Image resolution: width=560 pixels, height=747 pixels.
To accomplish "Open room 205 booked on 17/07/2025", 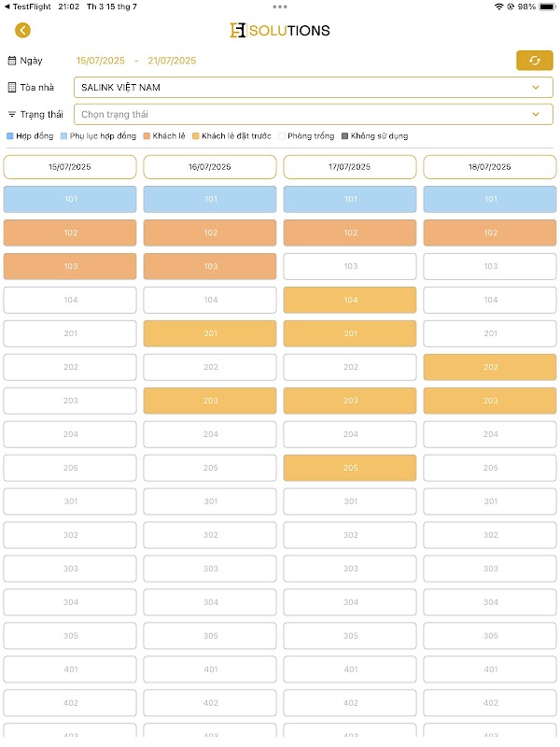I will [x=350, y=468].
